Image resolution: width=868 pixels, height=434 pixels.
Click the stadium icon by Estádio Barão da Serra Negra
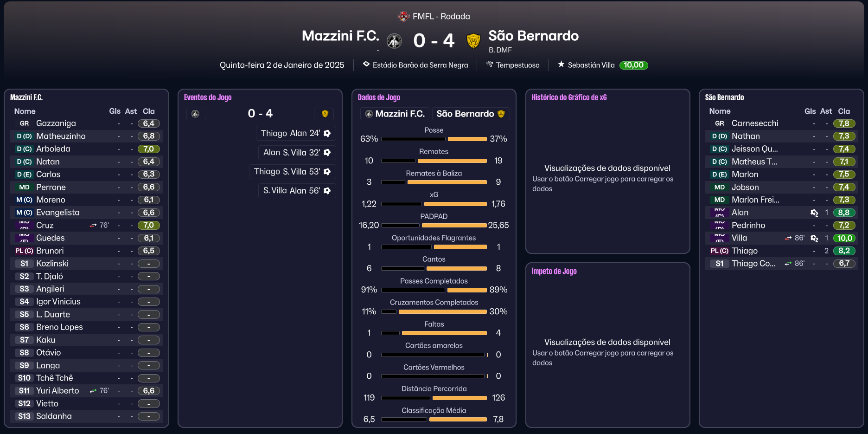click(366, 65)
